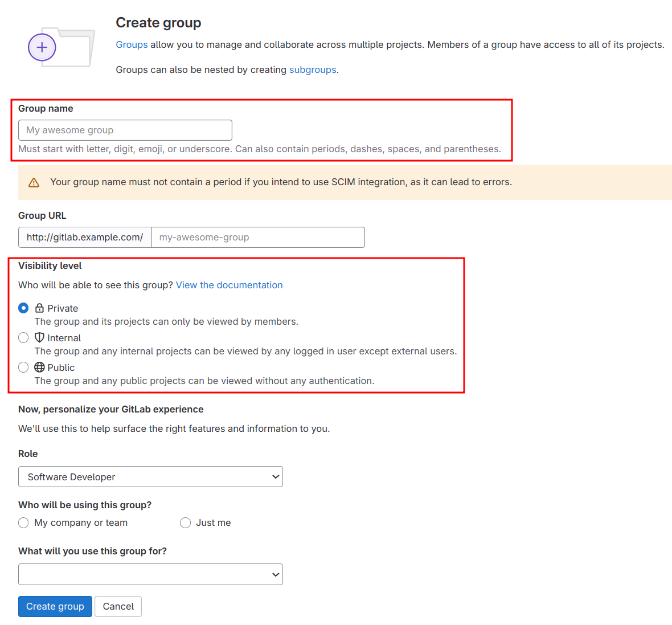Open View the documentation link
This screenshot has height=625, width=672.
[x=229, y=285]
